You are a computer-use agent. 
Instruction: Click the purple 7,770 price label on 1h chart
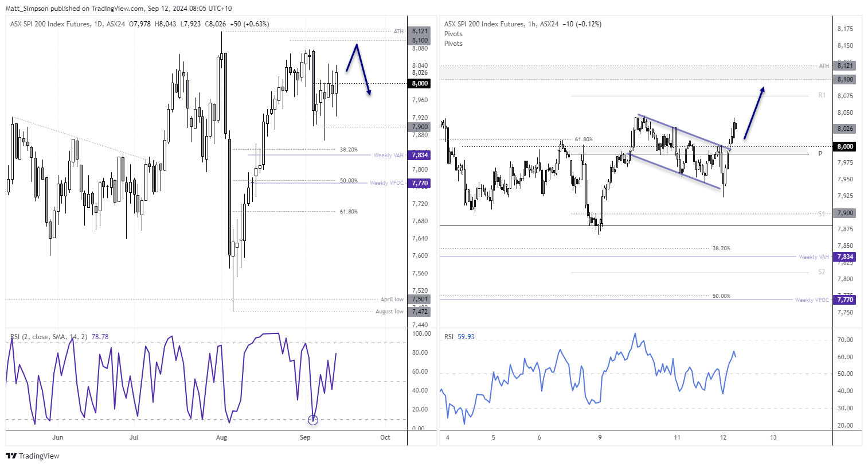pos(845,300)
